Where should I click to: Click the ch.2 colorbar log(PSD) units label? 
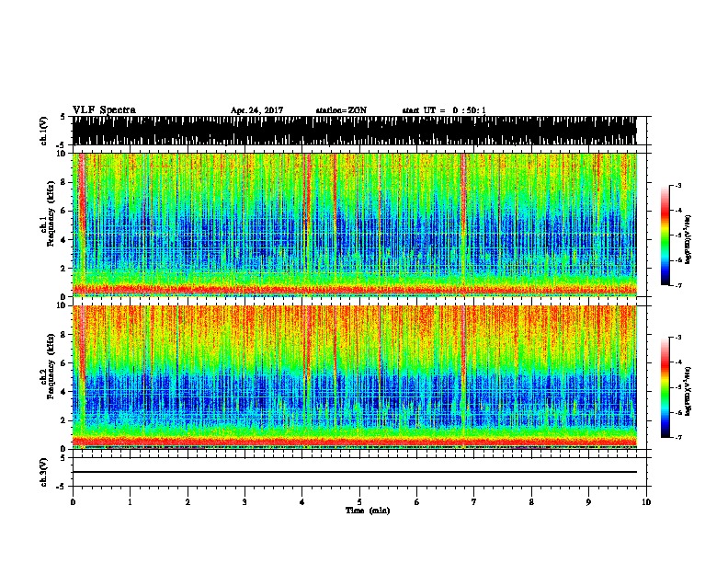tap(688, 392)
